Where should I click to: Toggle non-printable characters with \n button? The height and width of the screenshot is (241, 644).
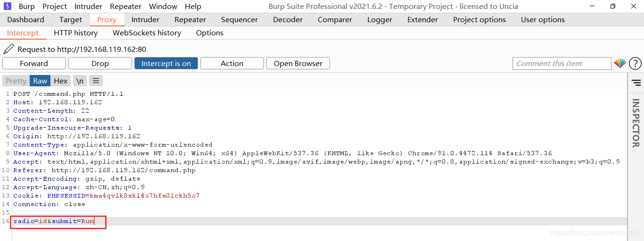point(80,81)
